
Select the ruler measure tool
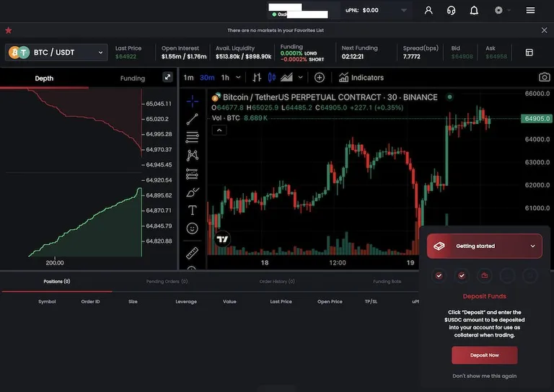(x=192, y=253)
